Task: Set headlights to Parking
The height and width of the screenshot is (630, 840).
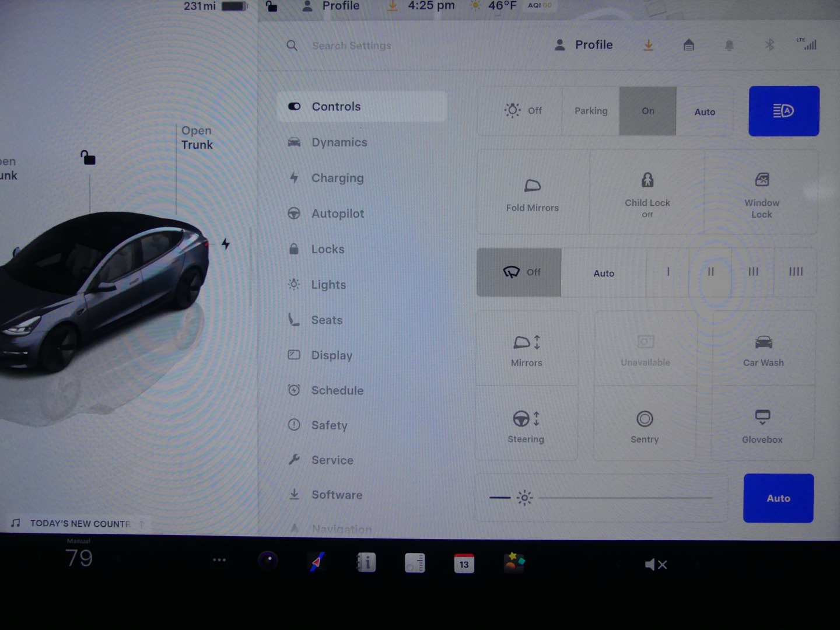Action: 590,111
